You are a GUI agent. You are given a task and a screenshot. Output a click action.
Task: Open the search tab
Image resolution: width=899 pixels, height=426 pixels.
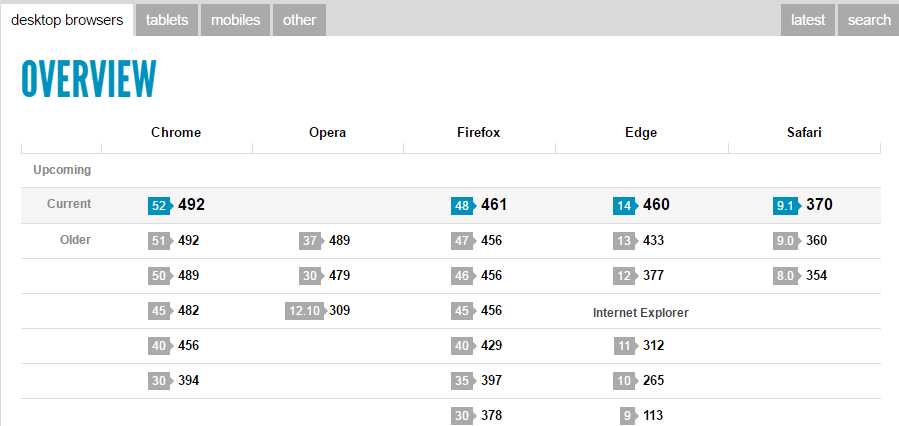869,20
